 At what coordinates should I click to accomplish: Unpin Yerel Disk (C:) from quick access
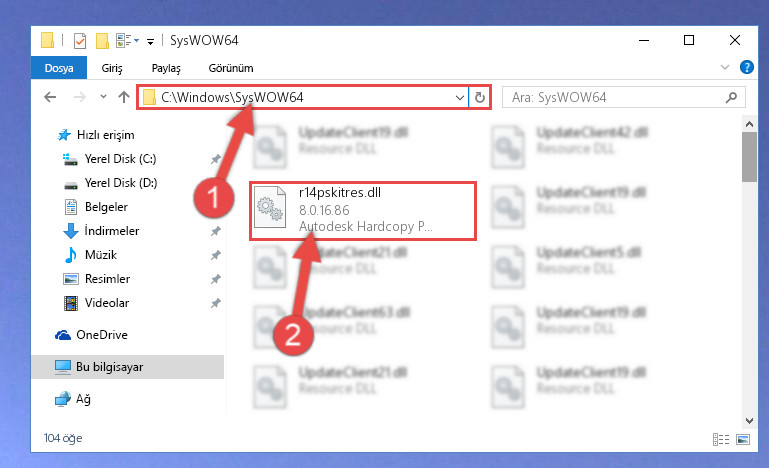point(215,159)
